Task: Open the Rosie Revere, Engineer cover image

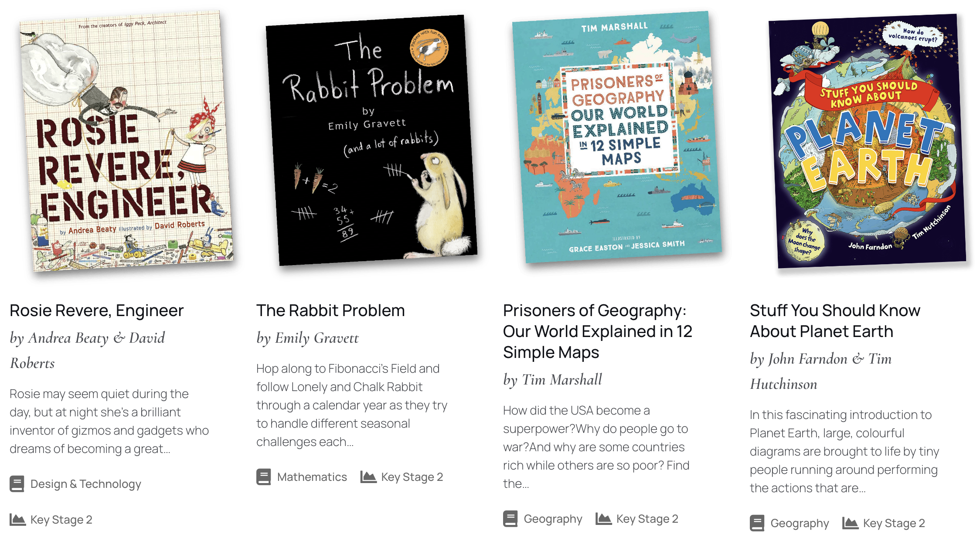Action: [126, 140]
